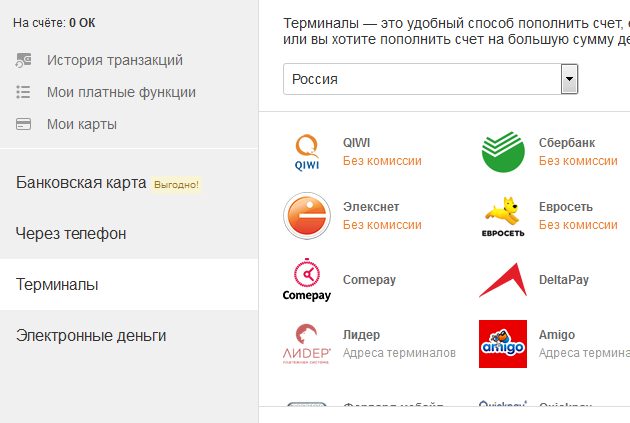Open История транзакций

(115, 60)
